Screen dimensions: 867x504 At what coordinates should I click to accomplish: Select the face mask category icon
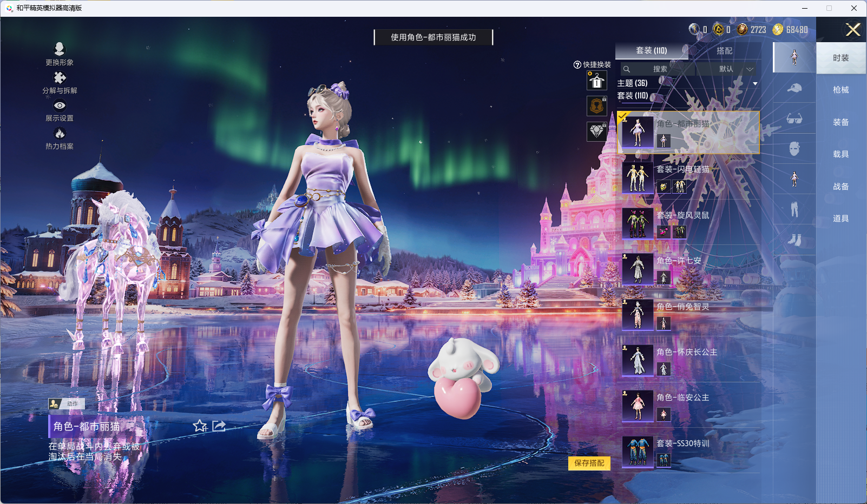(x=794, y=149)
